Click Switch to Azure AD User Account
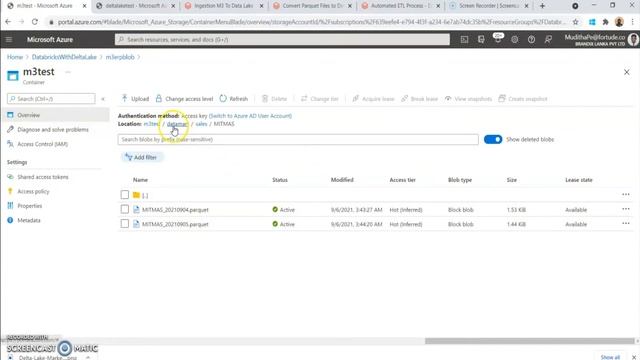The image size is (640, 360). click(250, 116)
